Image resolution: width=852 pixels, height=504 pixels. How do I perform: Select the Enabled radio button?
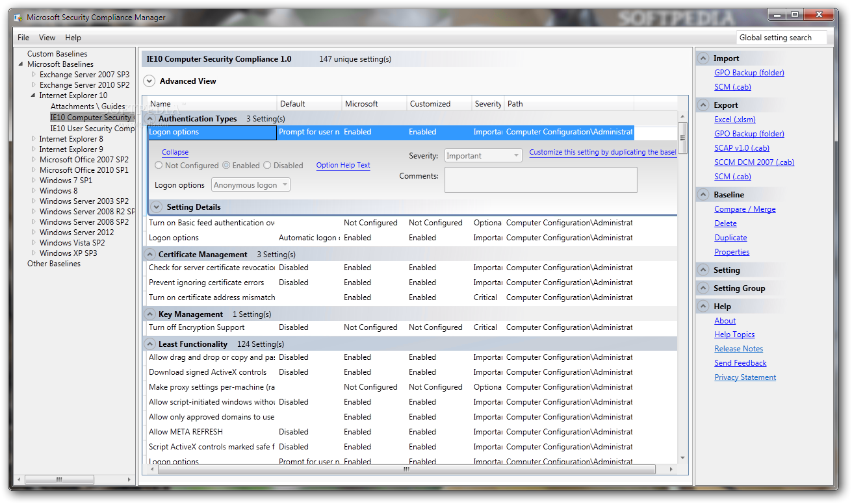pos(226,166)
